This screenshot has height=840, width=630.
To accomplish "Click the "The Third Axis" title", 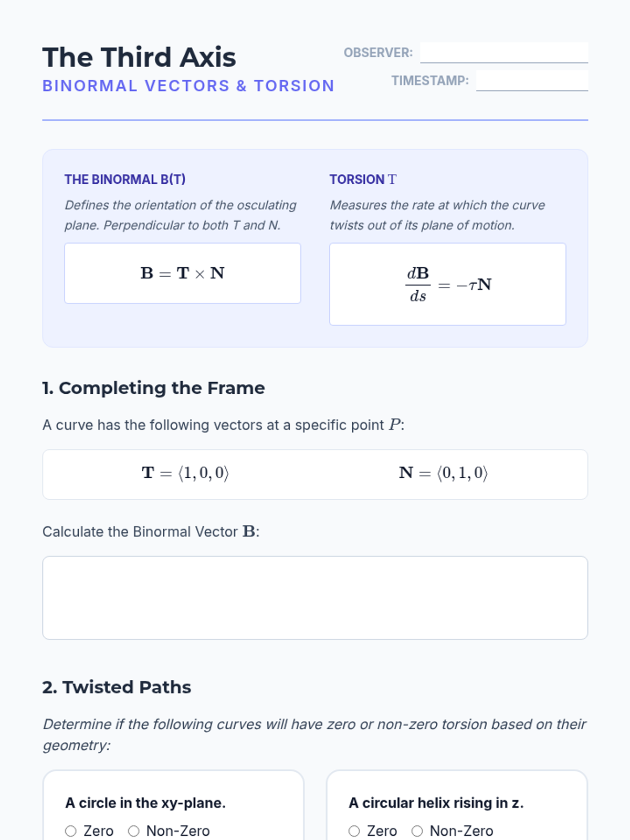I will pos(139,57).
